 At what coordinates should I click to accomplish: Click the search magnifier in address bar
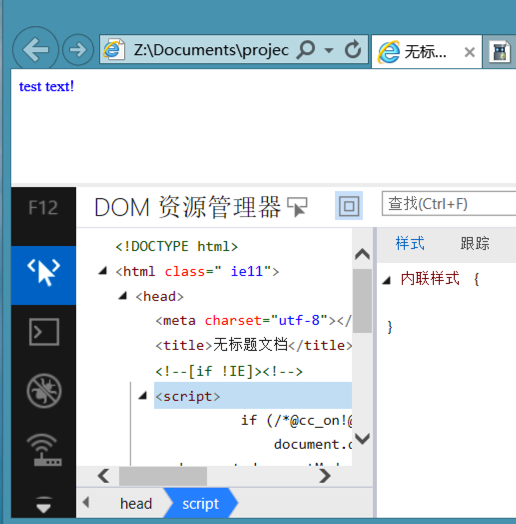[306, 49]
